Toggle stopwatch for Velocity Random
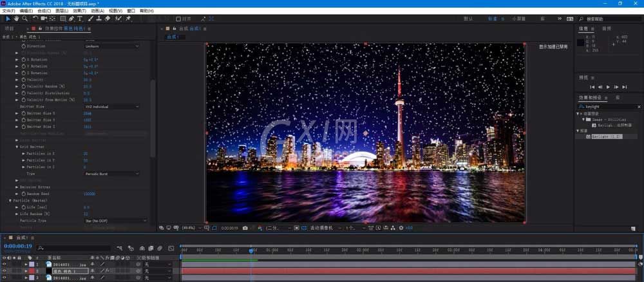Screen dimensions: 644x282 tap(23, 87)
